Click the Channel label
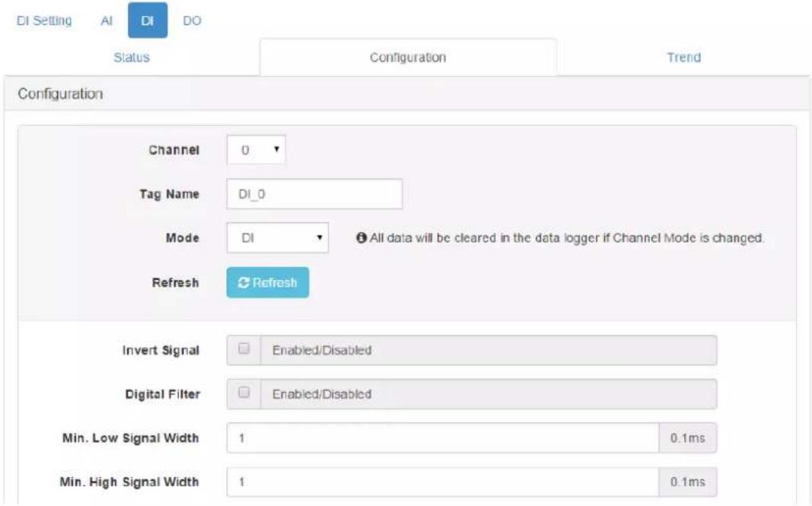This screenshot has width=812, height=506. (x=174, y=150)
